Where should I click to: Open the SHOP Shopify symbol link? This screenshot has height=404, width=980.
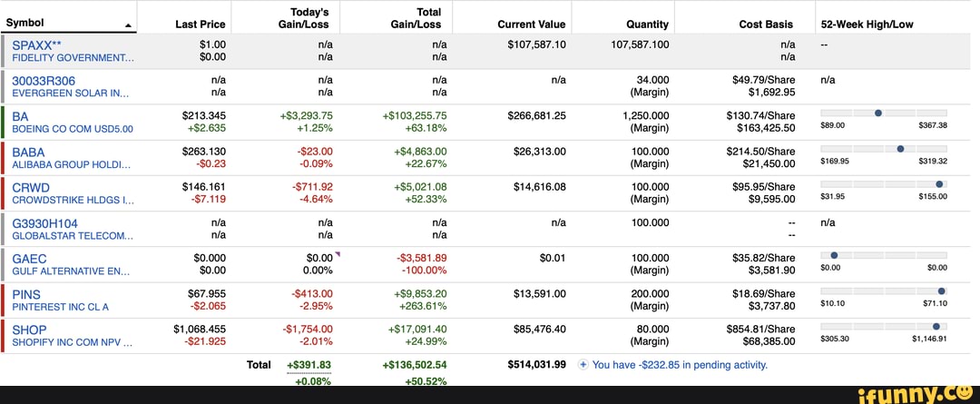point(29,330)
